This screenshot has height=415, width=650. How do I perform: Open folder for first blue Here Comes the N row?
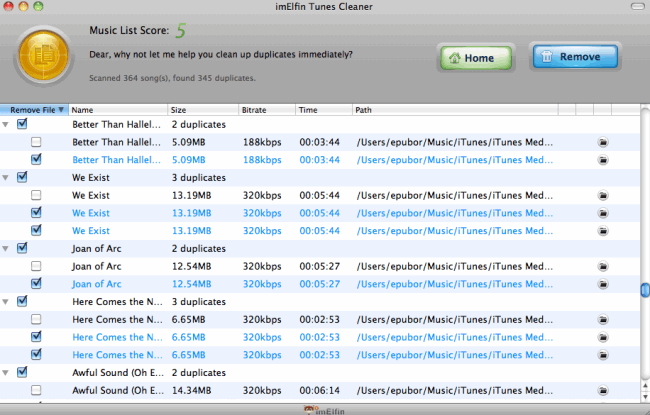coord(603,337)
